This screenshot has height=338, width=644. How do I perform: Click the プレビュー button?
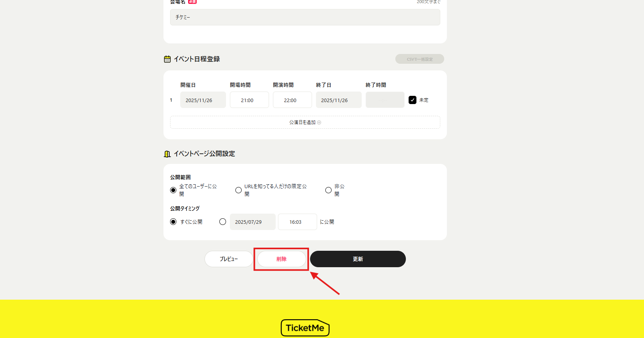tap(229, 259)
